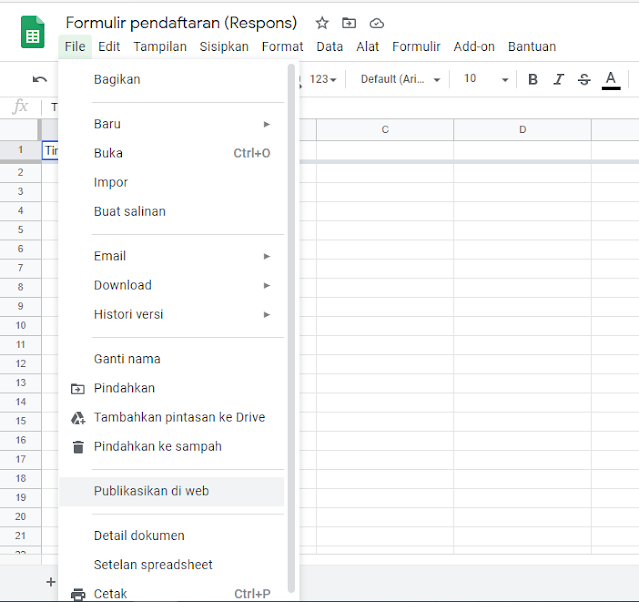Apply strikethrough formatting
Image resolution: width=639 pixels, height=602 pixels.
tap(584, 79)
